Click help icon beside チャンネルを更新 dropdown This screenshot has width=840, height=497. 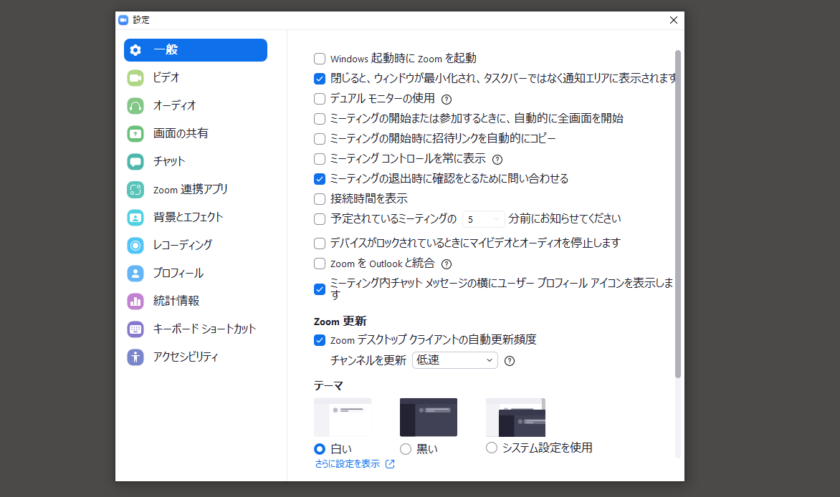pos(509,361)
